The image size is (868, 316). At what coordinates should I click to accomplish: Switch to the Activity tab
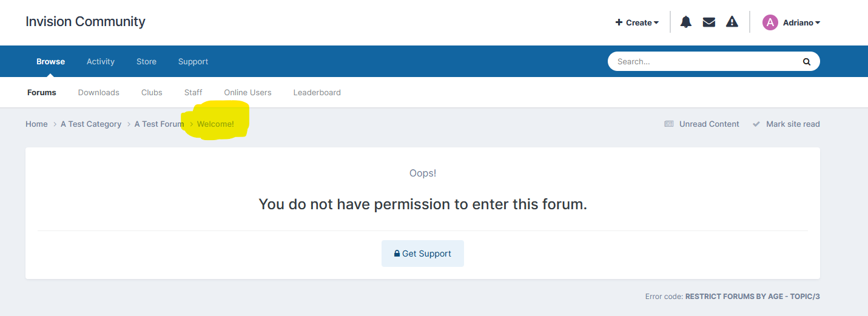pyautogui.click(x=101, y=61)
